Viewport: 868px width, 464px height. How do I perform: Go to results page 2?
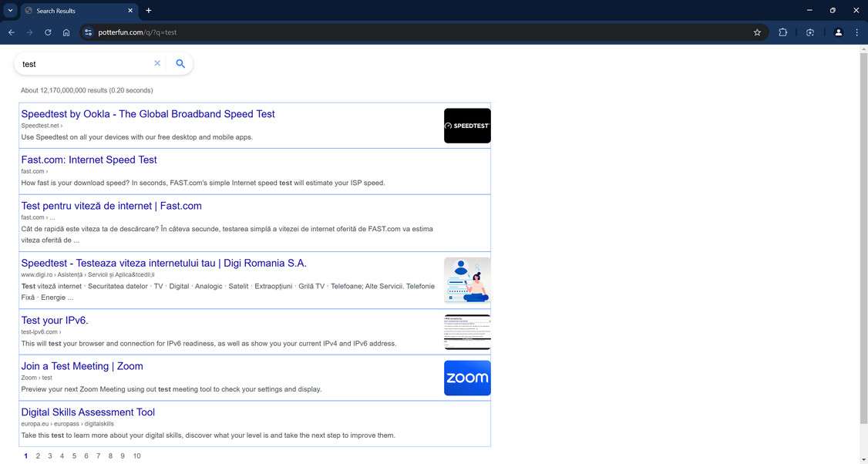click(37, 456)
